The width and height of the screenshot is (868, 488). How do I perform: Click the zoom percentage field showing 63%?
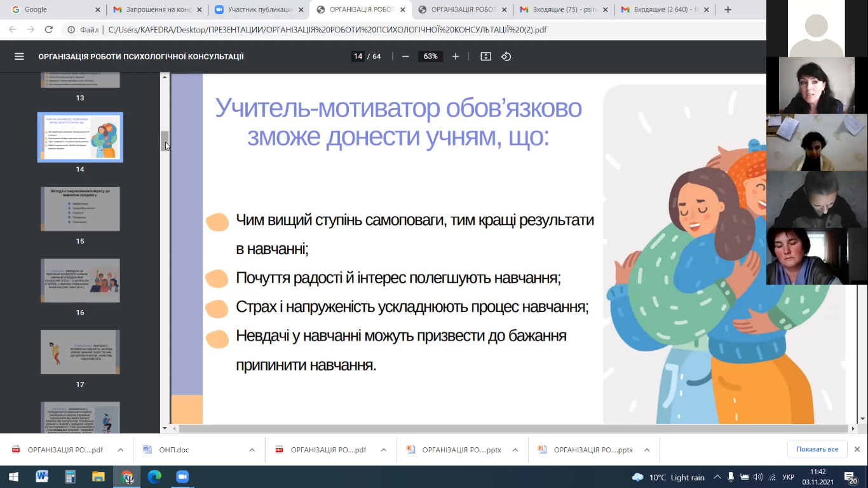click(x=430, y=57)
